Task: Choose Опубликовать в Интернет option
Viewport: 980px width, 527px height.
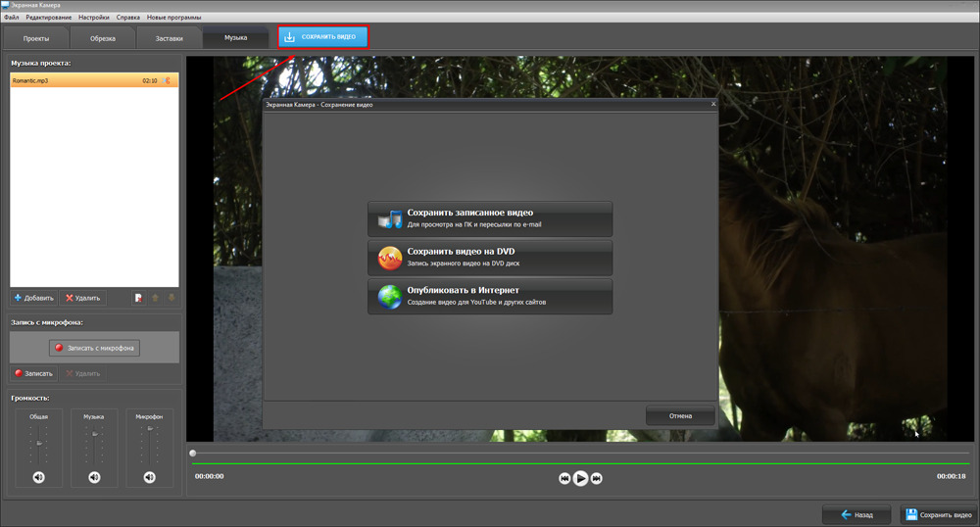Action: tap(490, 296)
